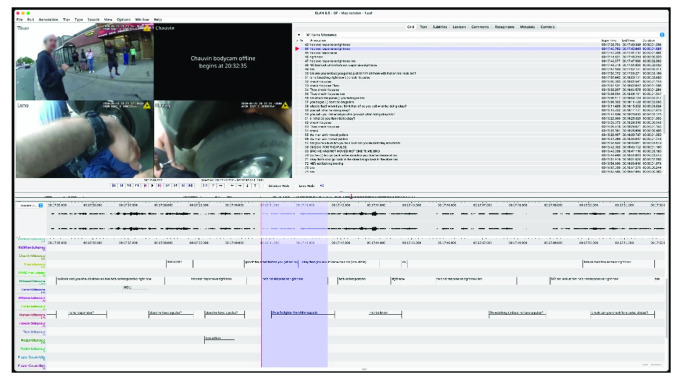Switch to the Subtitles tab
This screenshot has height=390, width=683.
pyautogui.click(x=440, y=27)
